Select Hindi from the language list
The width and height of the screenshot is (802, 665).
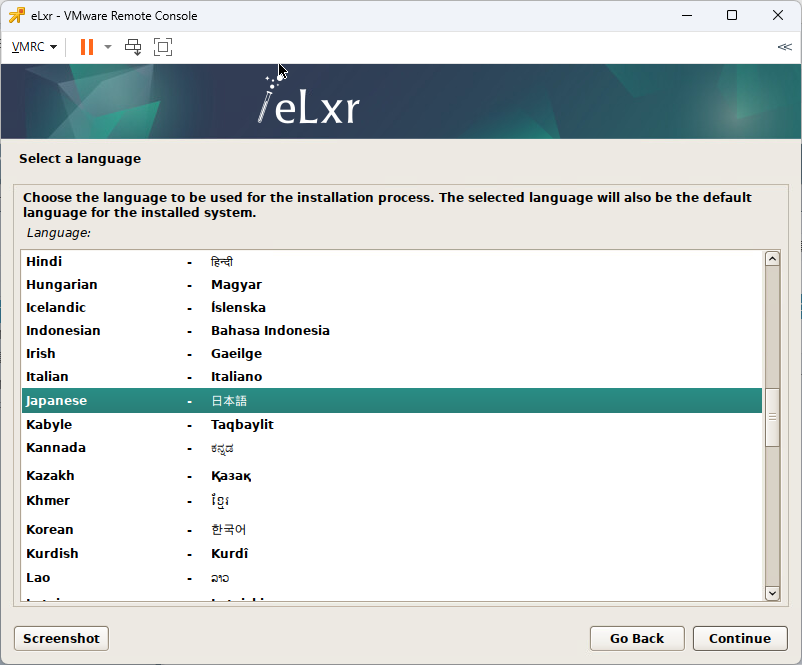[392, 261]
